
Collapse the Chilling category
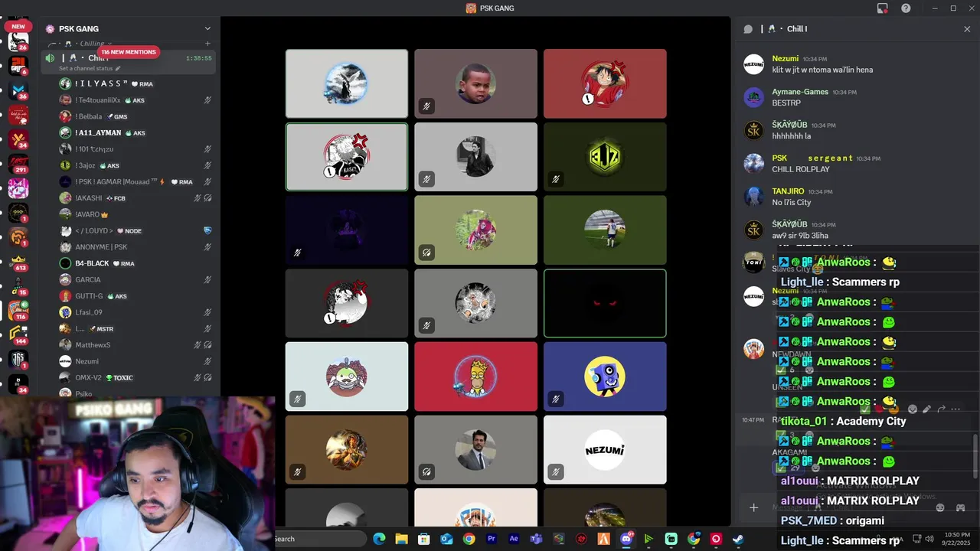[92, 44]
